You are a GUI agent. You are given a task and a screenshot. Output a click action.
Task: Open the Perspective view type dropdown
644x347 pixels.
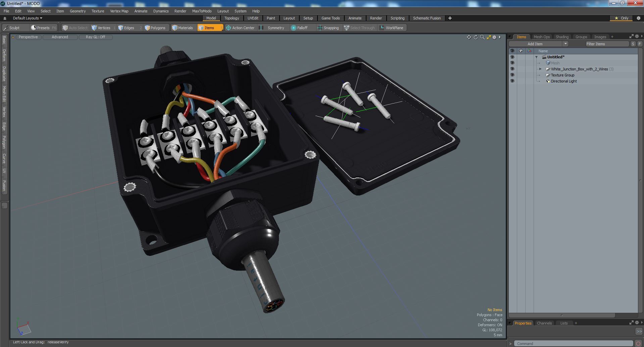pos(28,37)
